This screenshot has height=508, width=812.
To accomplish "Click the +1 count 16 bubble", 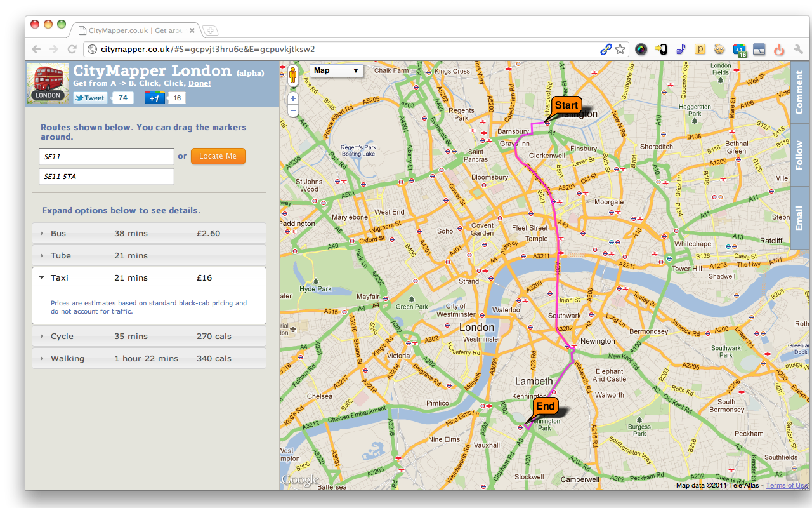I will point(177,98).
